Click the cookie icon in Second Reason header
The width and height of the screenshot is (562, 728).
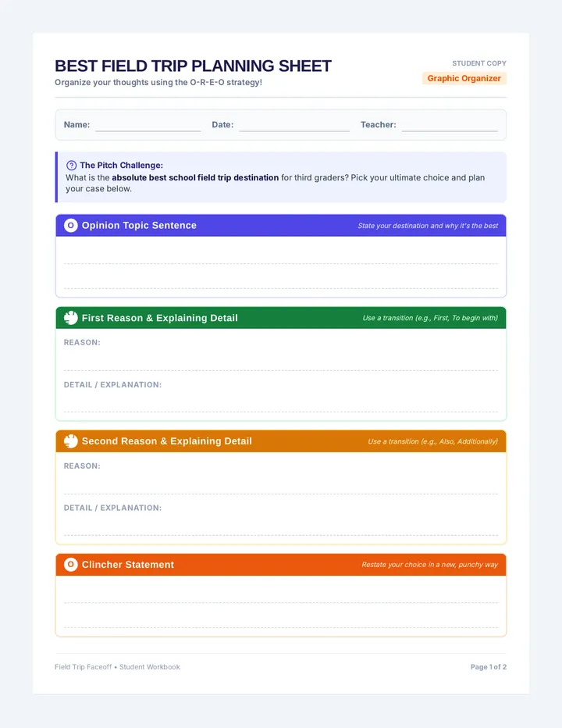click(70, 441)
